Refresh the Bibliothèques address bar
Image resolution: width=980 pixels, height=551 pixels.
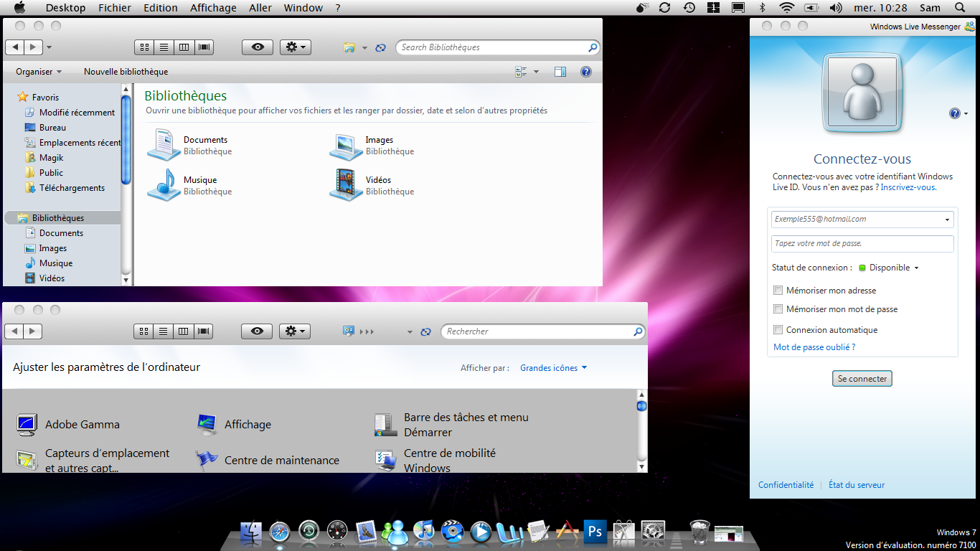tap(381, 48)
